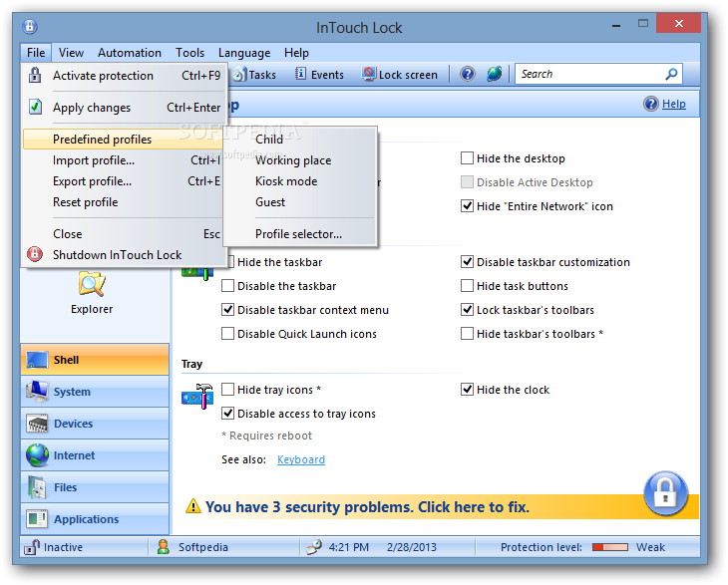Open the Tools menu
728x585 pixels.
tap(189, 53)
